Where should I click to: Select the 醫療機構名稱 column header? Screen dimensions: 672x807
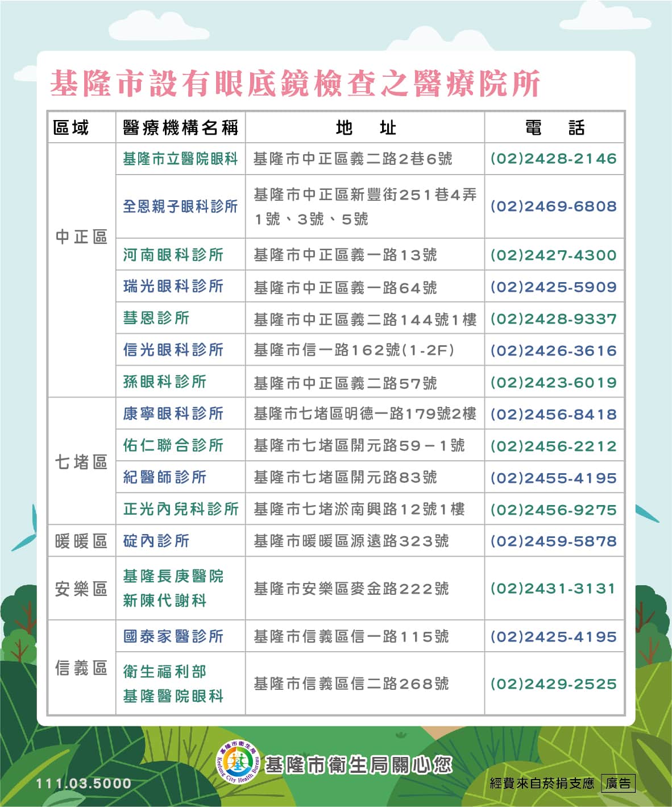coord(180,127)
